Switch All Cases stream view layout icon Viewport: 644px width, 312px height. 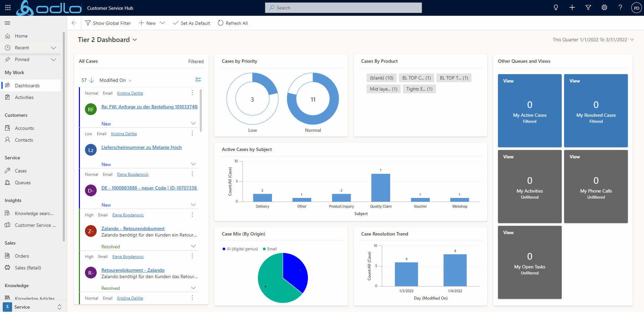198,80
